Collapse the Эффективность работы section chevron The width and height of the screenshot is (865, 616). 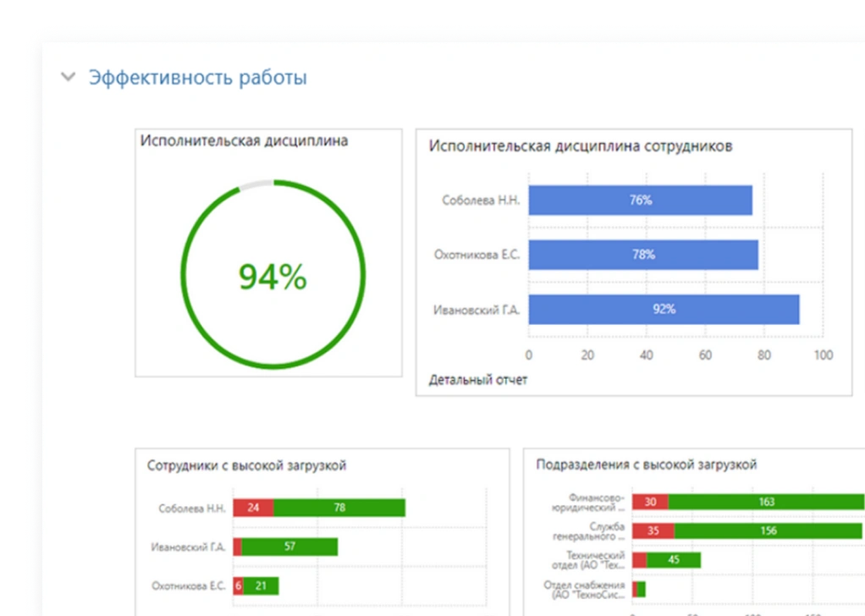[68, 78]
